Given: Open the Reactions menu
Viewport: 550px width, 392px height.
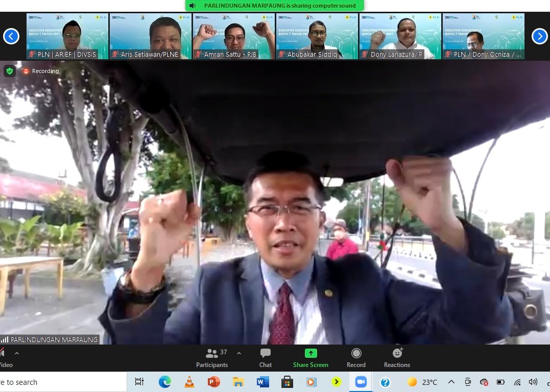Looking at the screenshot, I should [397, 357].
